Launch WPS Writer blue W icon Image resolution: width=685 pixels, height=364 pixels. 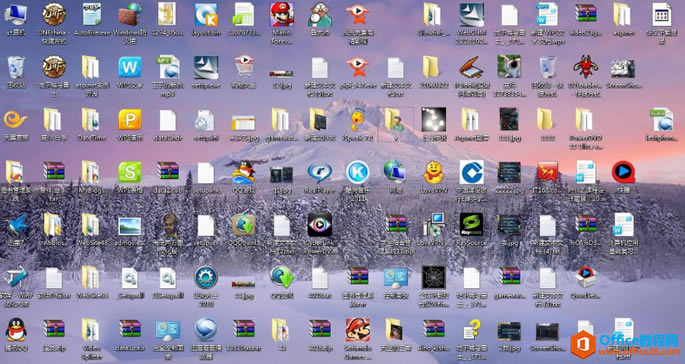(130, 67)
